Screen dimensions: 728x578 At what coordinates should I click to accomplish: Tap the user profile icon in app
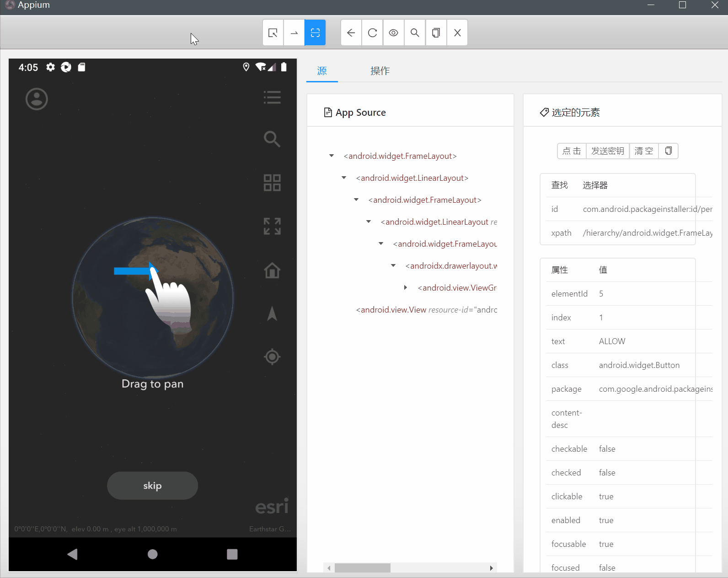click(37, 99)
